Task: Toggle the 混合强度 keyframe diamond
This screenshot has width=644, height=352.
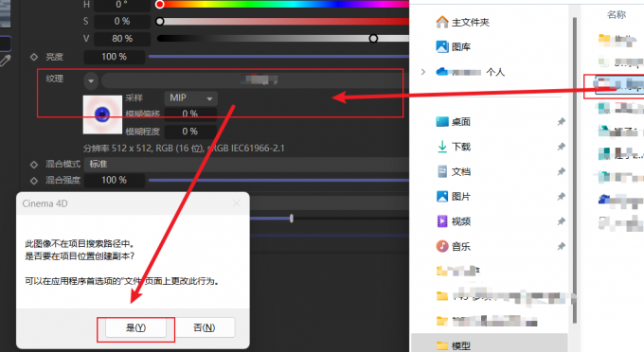Action: click(34, 180)
